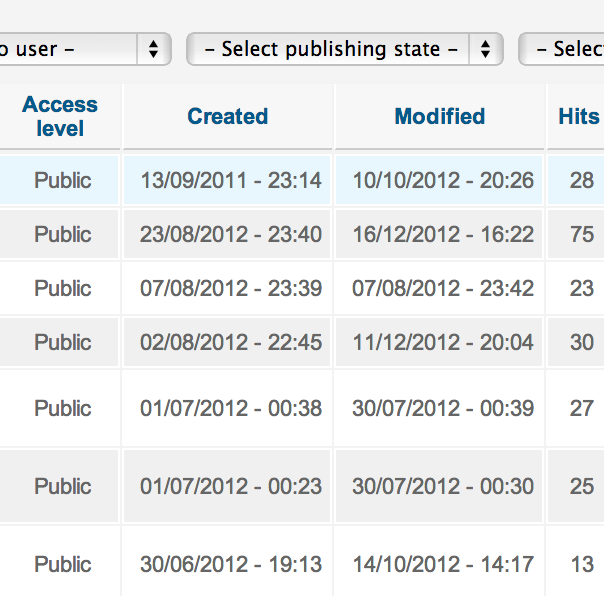Image resolution: width=604 pixels, height=596 pixels.
Task: Sort by Created column header
Action: [x=228, y=116]
